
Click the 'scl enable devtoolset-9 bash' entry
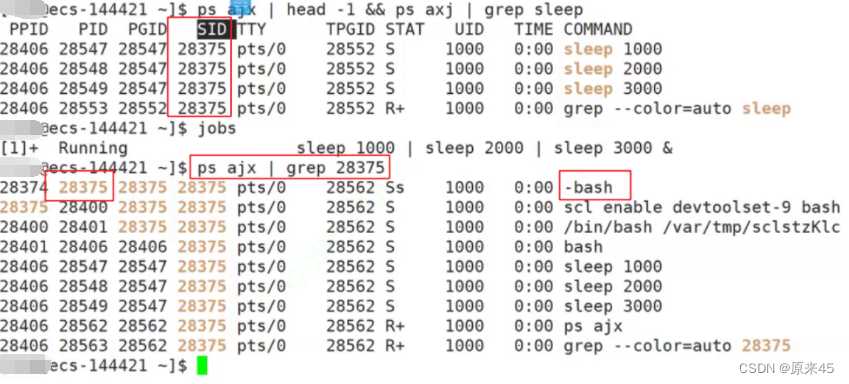(x=702, y=207)
